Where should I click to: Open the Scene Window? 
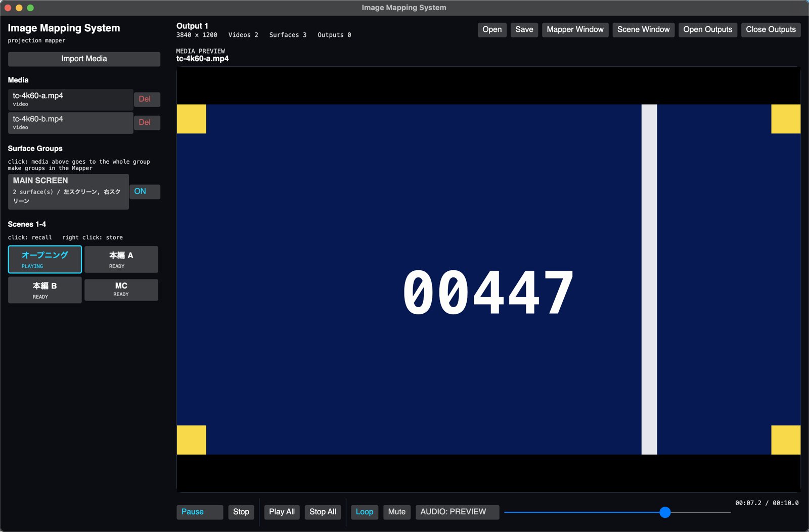(x=644, y=30)
